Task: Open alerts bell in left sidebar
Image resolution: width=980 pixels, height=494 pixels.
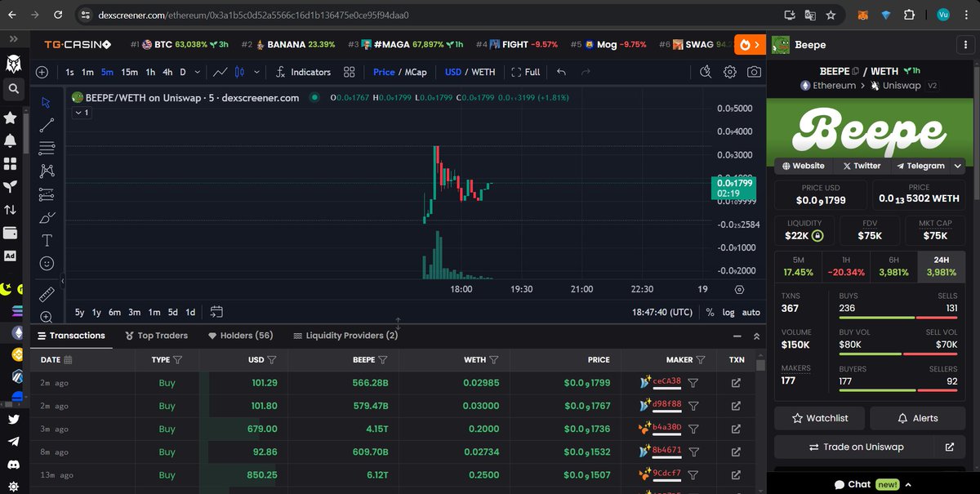Action: [x=11, y=140]
